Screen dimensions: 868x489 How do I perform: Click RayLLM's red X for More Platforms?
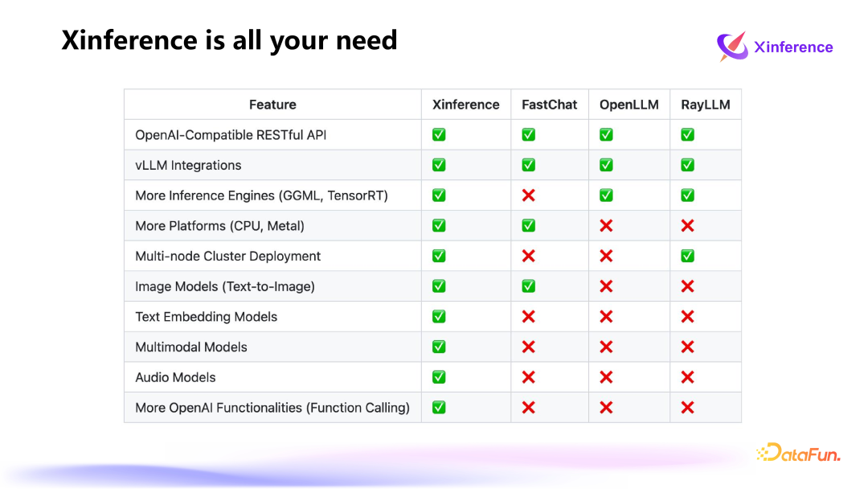pos(687,226)
